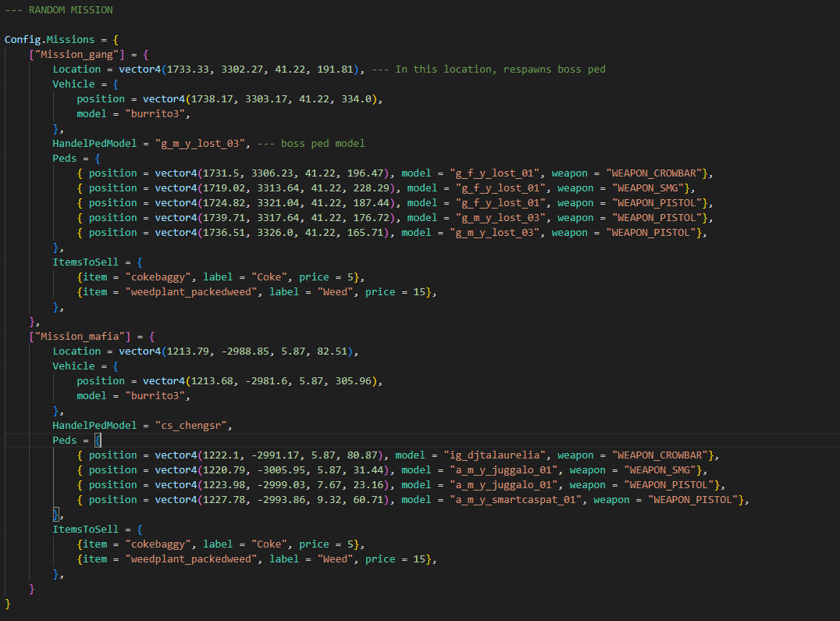
Task: Click the '--- RANDOM MISSION' comment line
Action: 59,10
